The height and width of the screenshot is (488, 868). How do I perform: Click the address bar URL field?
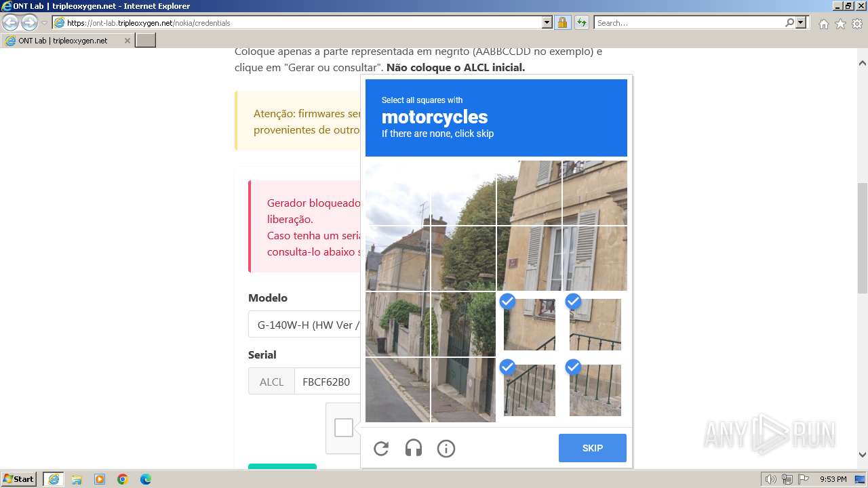point(302,22)
